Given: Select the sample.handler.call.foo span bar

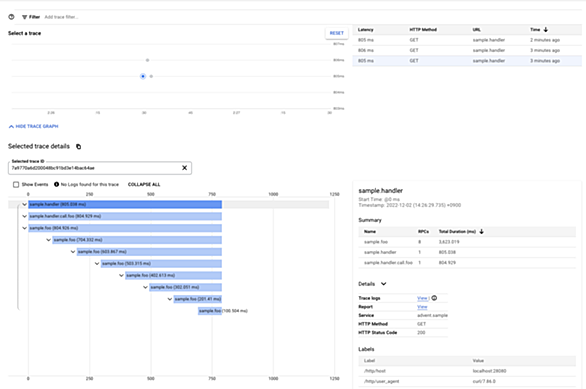Looking at the screenshot, I should pyautogui.click(x=125, y=216).
